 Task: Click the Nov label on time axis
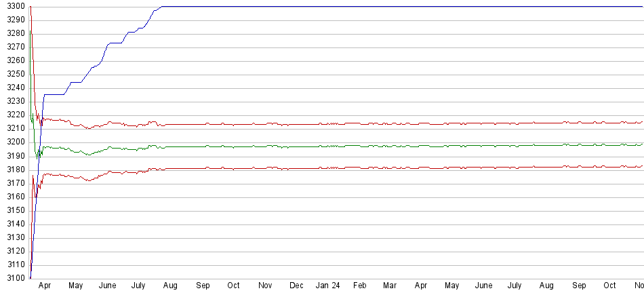point(265,286)
